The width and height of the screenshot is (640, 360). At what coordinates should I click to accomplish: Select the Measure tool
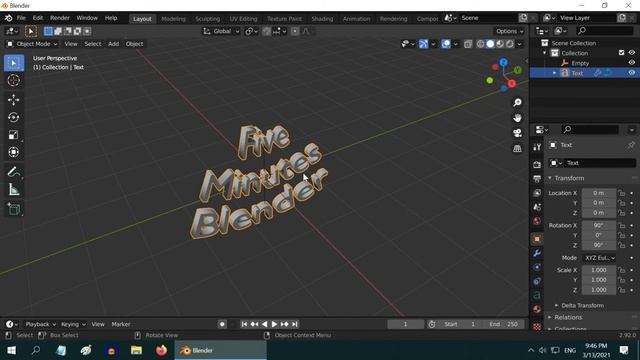14,189
